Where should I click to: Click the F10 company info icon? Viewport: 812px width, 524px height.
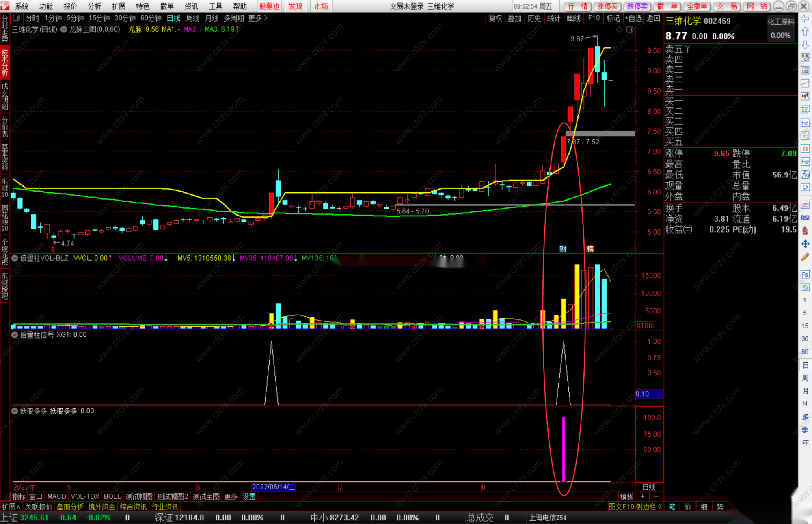click(x=805, y=123)
